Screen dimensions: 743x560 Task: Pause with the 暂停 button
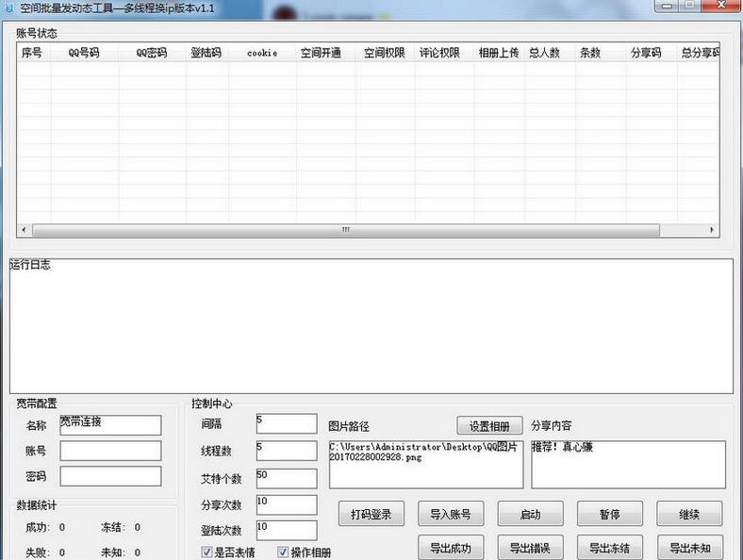(610, 514)
